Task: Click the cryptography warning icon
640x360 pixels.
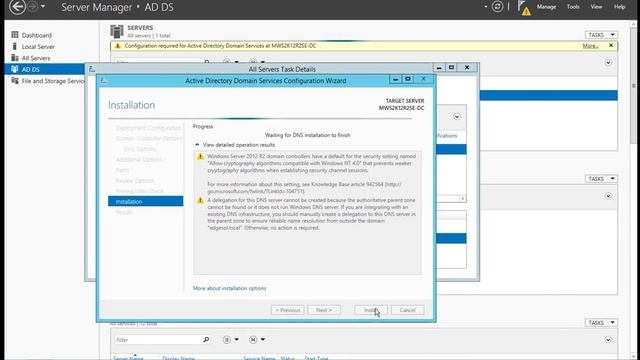Action: 200,157
